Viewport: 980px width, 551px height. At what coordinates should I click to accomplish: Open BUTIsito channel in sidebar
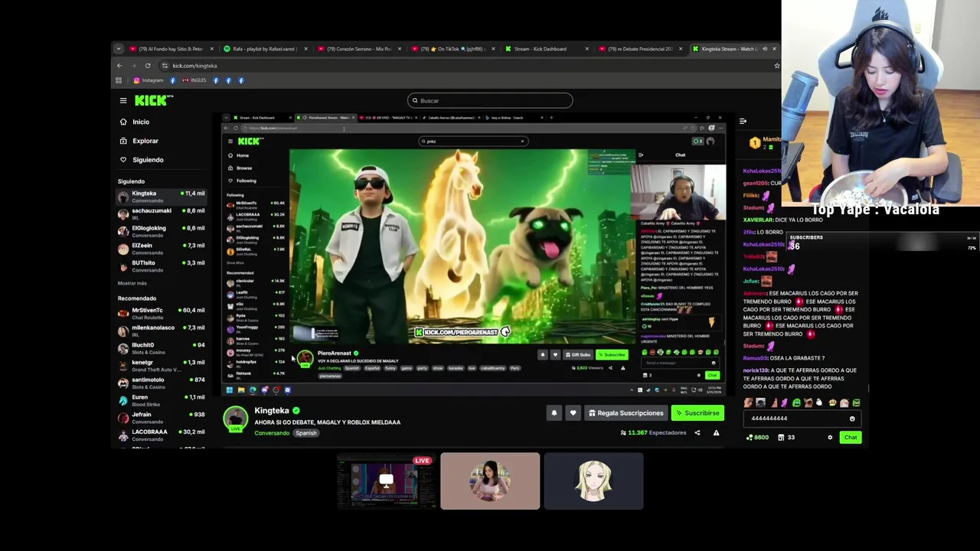click(x=162, y=266)
